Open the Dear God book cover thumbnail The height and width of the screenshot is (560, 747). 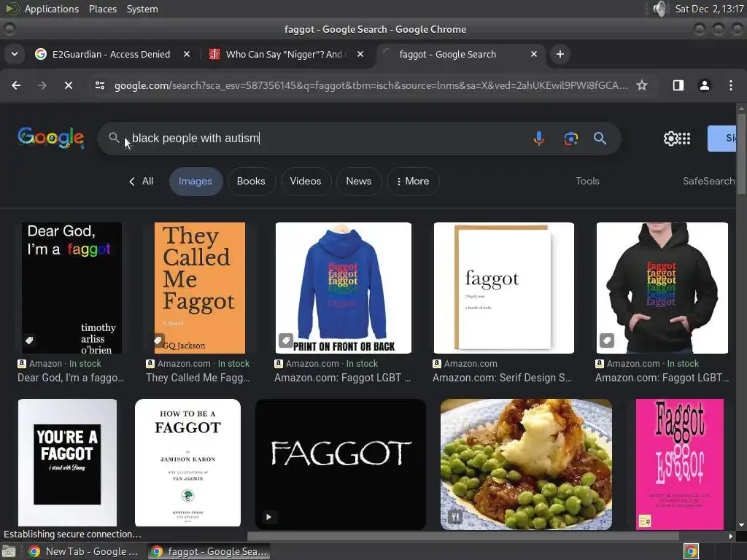(71, 287)
